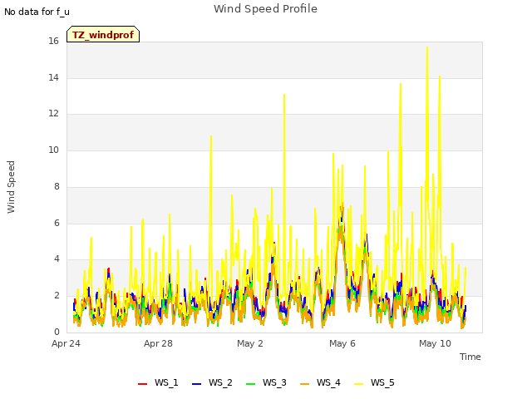The width and height of the screenshot is (532, 399).
Task: Select the Wind Speed Profile chart title
Action: [x=265, y=9]
